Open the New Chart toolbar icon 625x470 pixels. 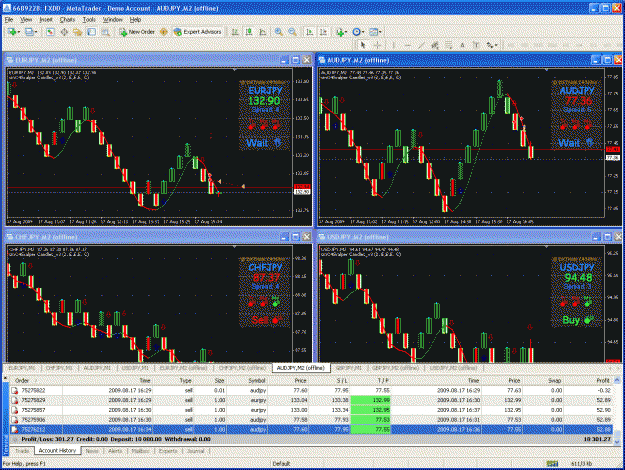(x=12, y=32)
